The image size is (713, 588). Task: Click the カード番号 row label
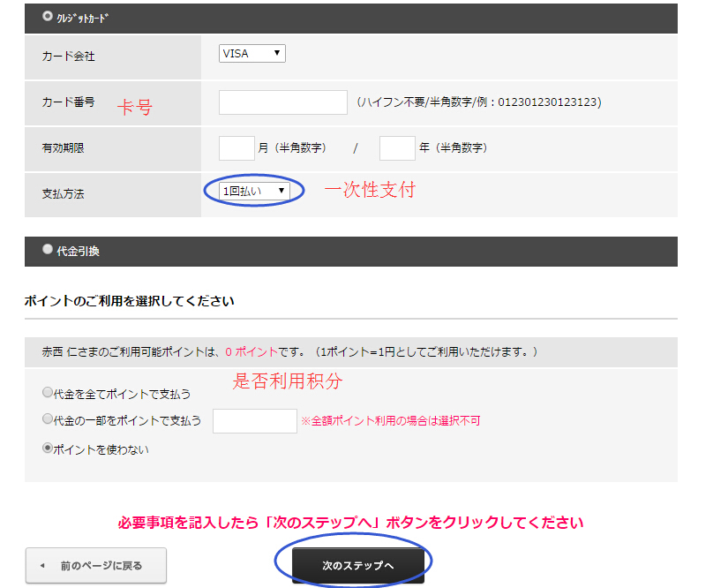pyautogui.click(x=68, y=102)
